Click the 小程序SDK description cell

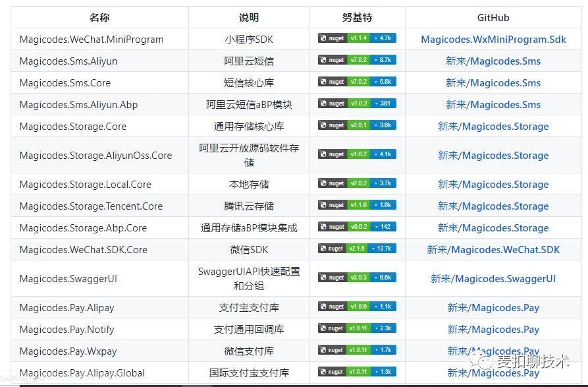249,39
